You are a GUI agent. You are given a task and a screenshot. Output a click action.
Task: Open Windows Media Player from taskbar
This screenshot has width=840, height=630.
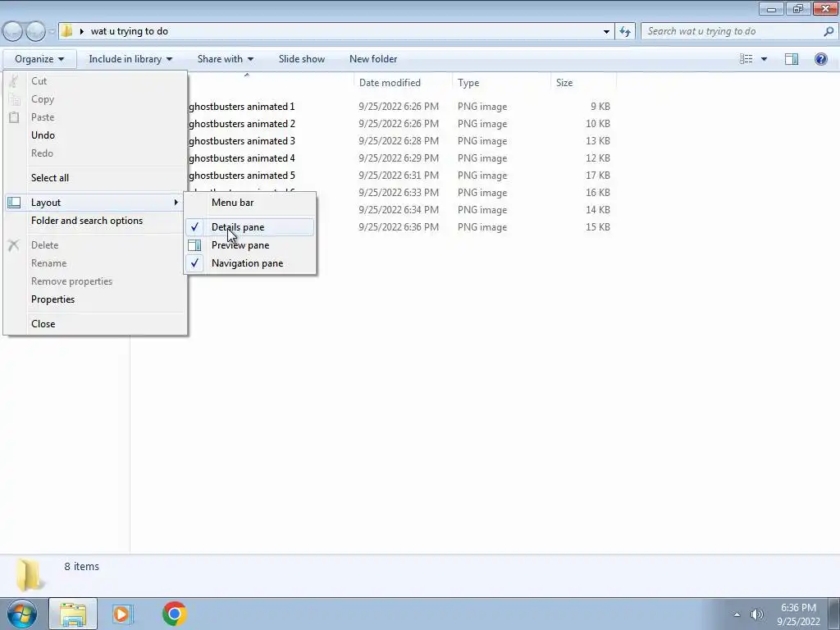pyautogui.click(x=121, y=614)
